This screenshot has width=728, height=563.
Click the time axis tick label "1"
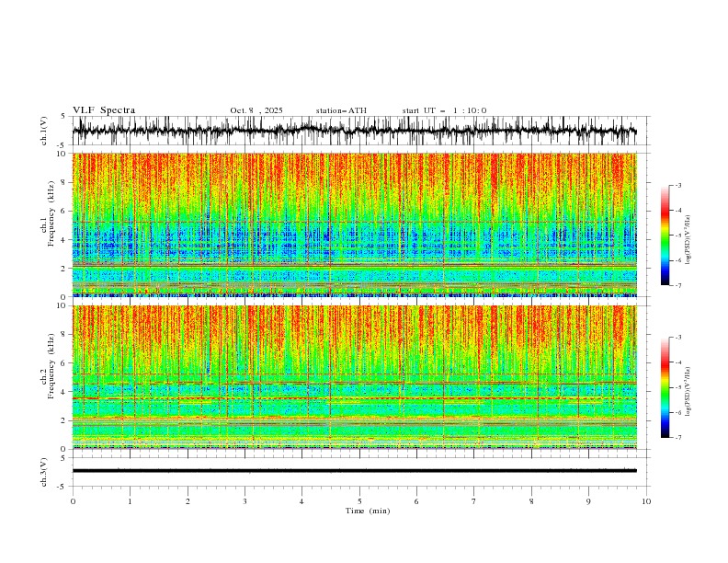[130, 501]
